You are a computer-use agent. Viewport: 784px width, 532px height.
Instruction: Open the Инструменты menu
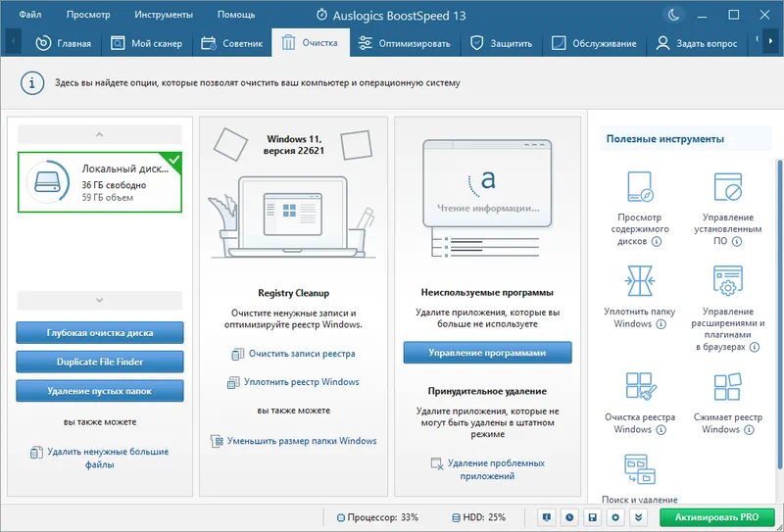(164, 15)
